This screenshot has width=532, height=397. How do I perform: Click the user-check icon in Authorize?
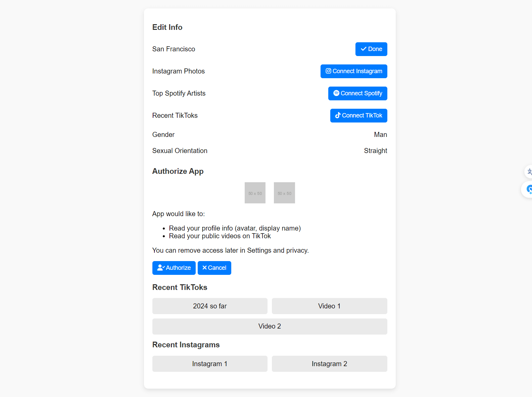click(x=161, y=267)
